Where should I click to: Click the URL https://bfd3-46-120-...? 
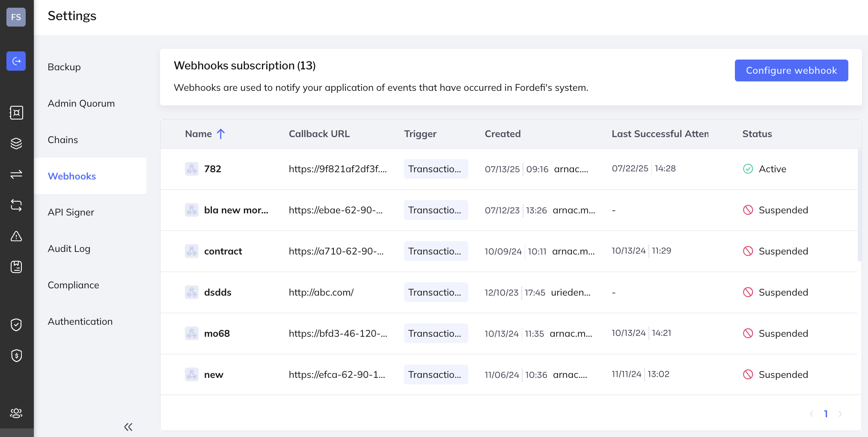(338, 333)
